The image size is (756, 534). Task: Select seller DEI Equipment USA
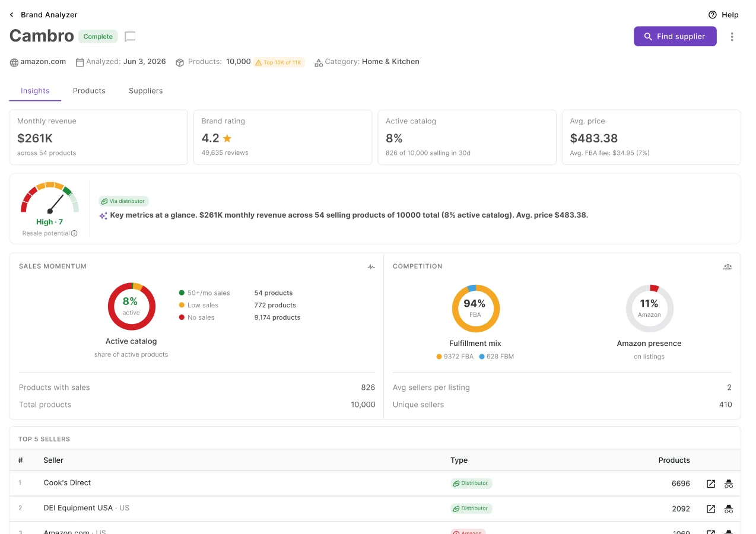pos(78,508)
